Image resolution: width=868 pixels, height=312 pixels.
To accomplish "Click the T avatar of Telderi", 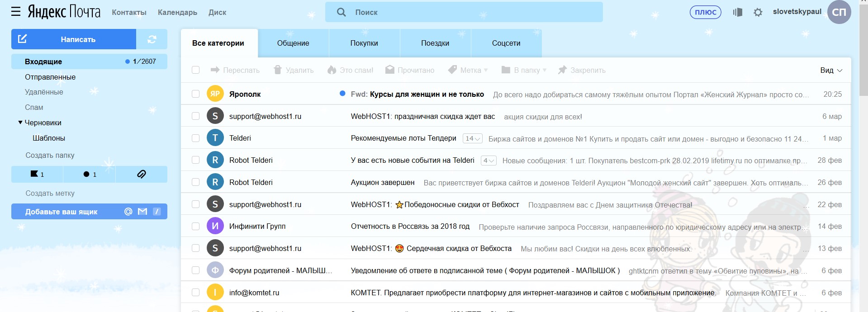I will pyautogui.click(x=215, y=138).
